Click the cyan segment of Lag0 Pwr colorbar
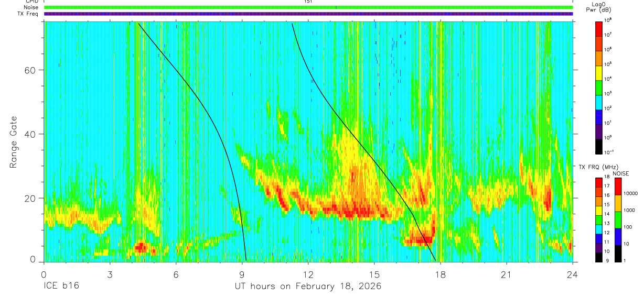Screen dimensions: 644x297 coord(599,101)
